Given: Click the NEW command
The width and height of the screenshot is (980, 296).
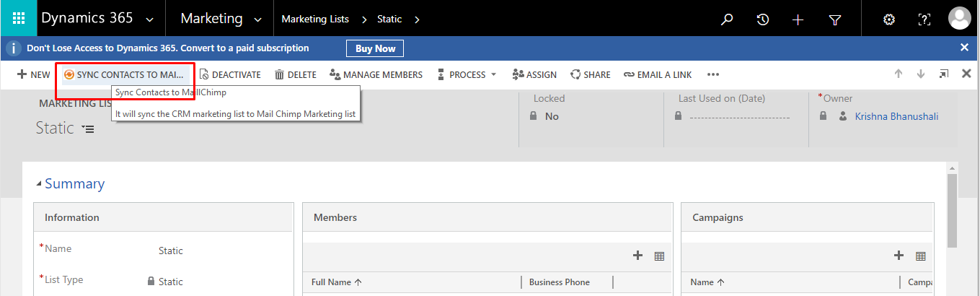Looking at the screenshot, I should tap(33, 74).
